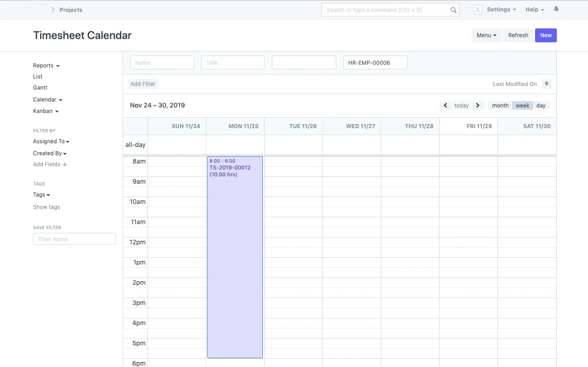The width and height of the screenshot is (588, 367).
Task: Click the plus icon next to Add Fields
Action: (x=65, y=164)
